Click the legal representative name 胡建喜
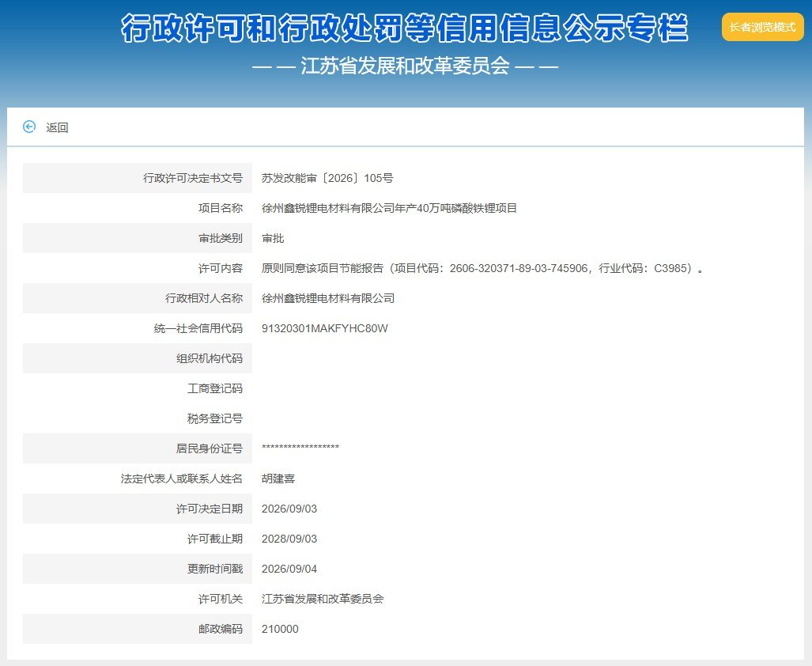The height and width of the screenshot is (666, 812). click(278, 479)
